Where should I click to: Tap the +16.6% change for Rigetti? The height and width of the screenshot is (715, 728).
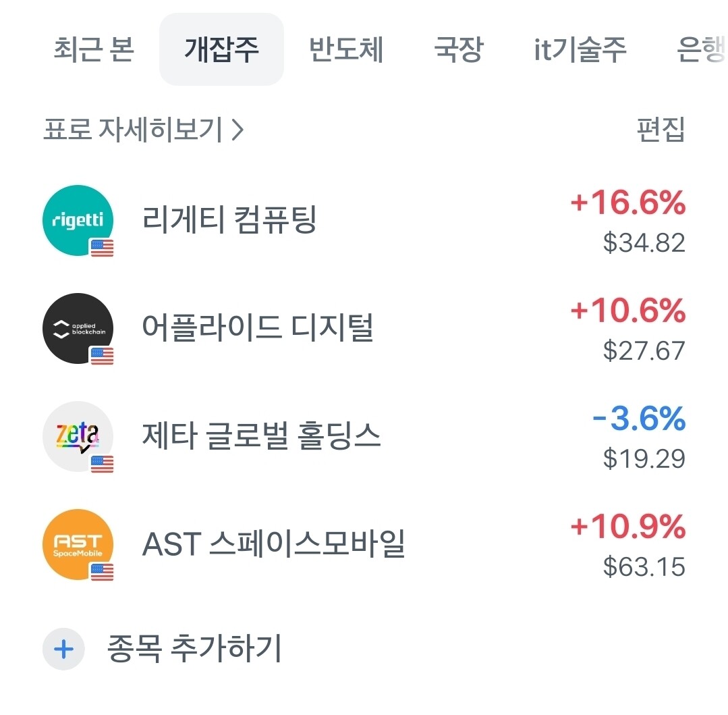tap(627, 203)
